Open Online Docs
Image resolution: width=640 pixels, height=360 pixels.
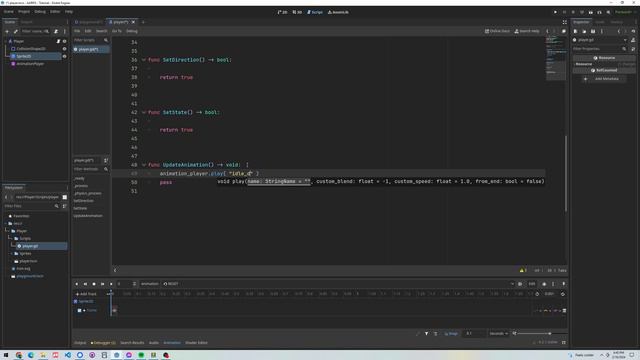pyautogui.click(x=497, y=31)
